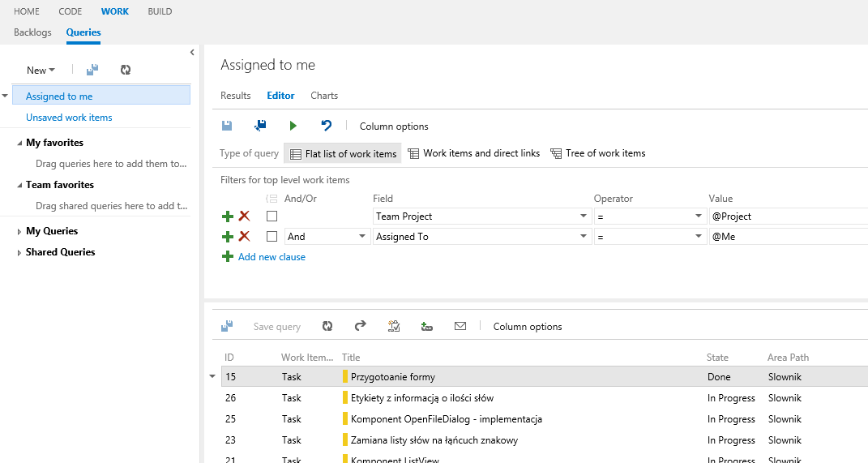The height and width of the screenshot is (463, 868).
Task: Switch to the Charts tab
Action: (324, 96)
